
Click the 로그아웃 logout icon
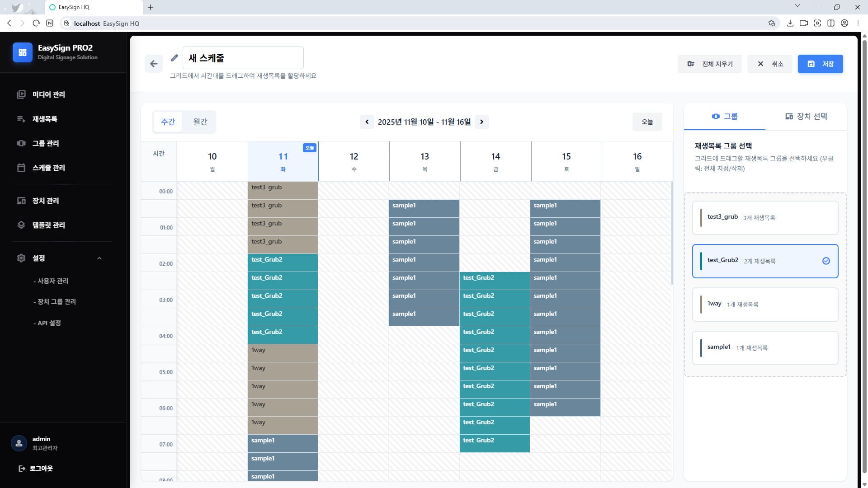22,469
